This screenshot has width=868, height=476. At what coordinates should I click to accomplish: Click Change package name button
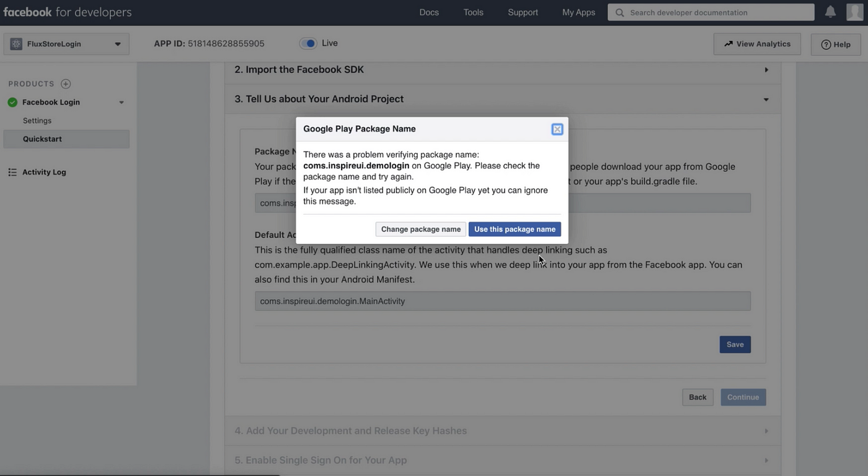421,229
